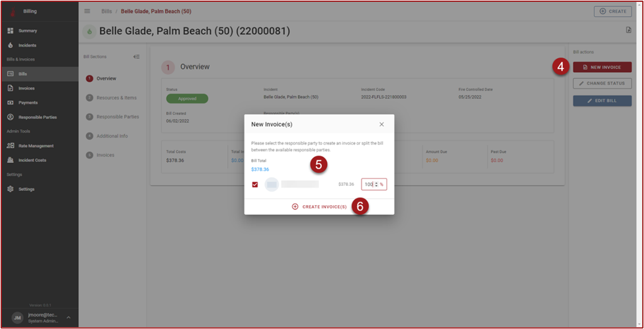Click the percentage input field
Viewport: 644px width, 329px height.
[368, 185]
